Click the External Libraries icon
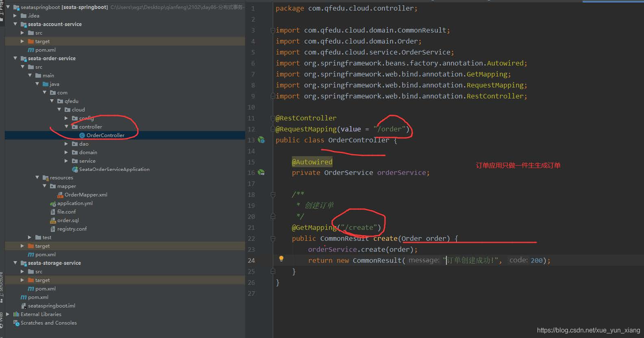Image resolution: width=644 pixels, height=338 pixels. tap(16, 314)
